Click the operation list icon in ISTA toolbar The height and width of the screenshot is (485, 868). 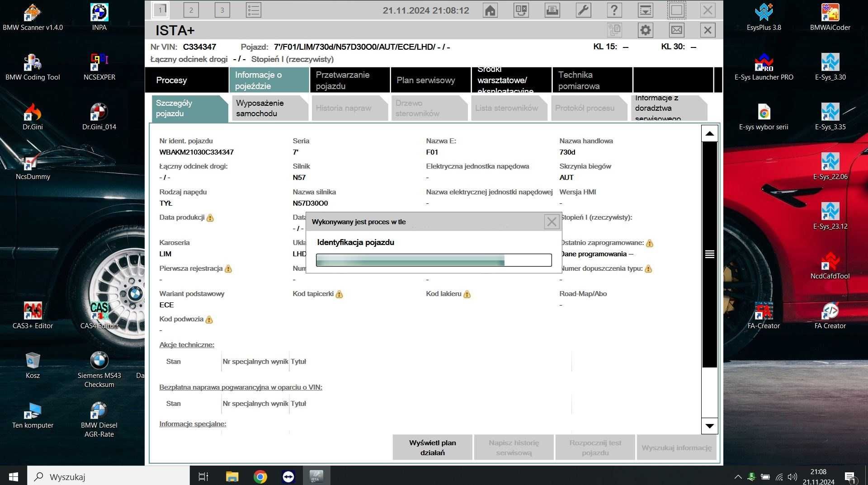253,10
